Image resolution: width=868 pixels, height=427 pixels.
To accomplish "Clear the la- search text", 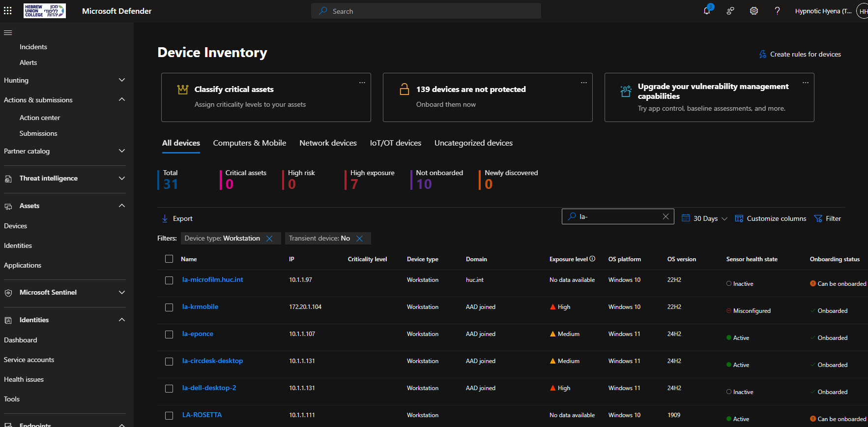I will click(665, 216).
